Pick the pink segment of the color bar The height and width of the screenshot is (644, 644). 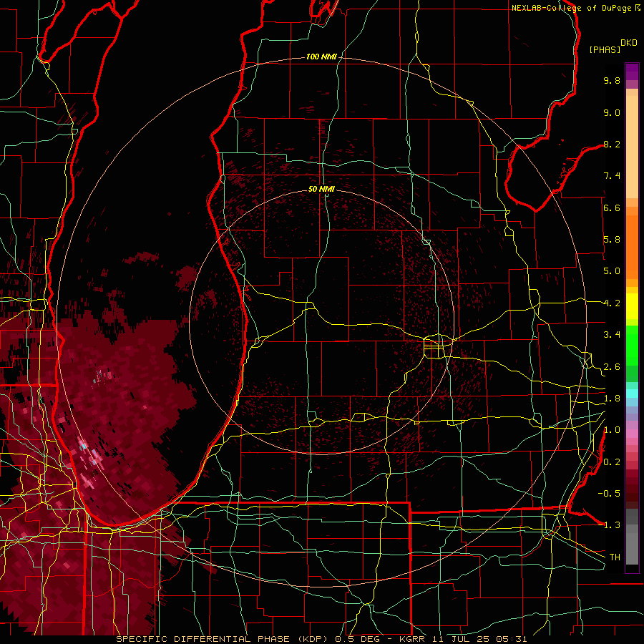coord(632,434)
